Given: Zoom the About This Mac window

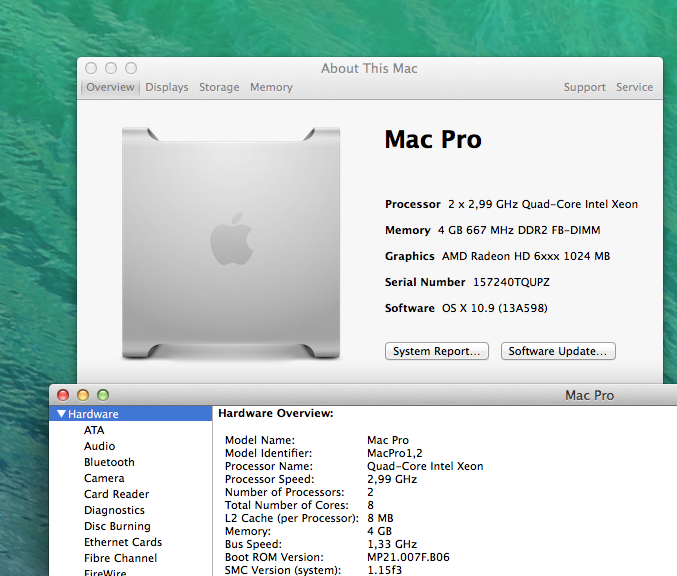Looking at the screenshot, I should (x=131, y=68).
